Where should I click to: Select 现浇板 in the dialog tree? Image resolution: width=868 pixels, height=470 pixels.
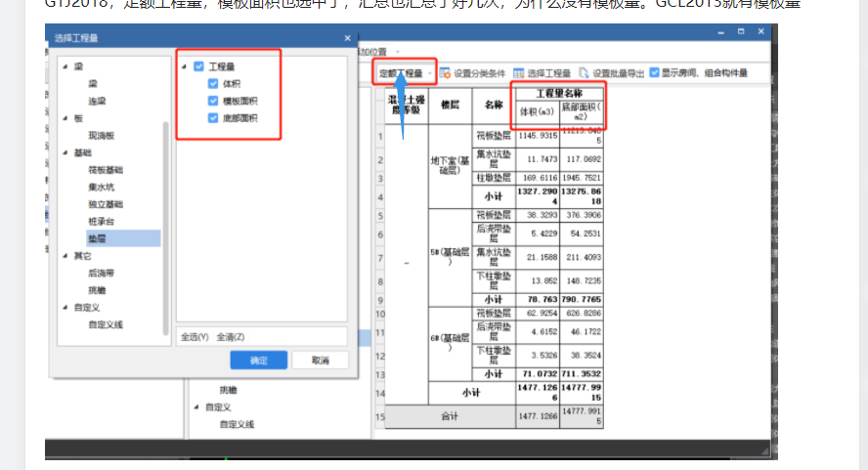[102, 135]
